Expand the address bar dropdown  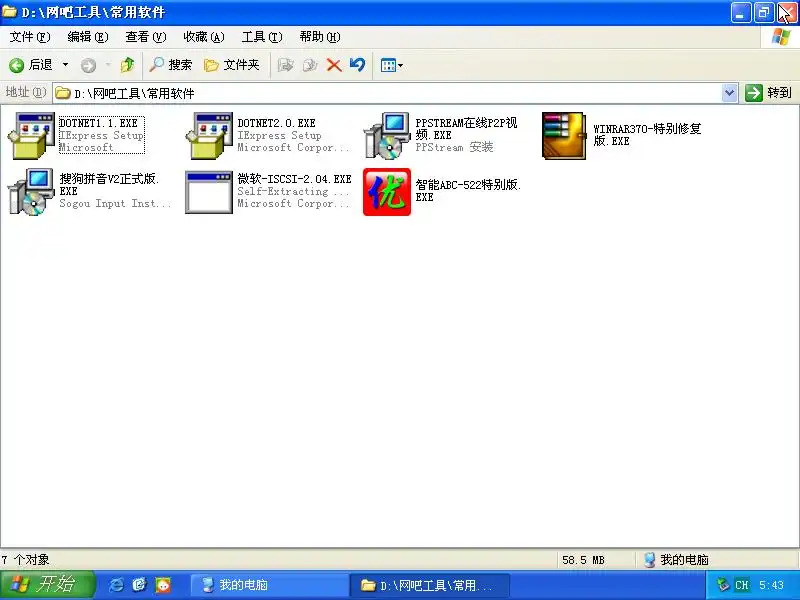point(730,93)
